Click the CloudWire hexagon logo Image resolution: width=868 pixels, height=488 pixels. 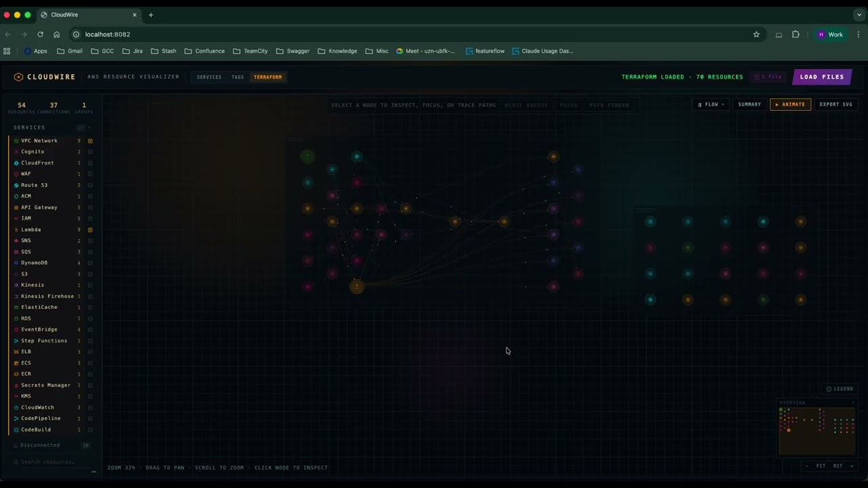18,77
